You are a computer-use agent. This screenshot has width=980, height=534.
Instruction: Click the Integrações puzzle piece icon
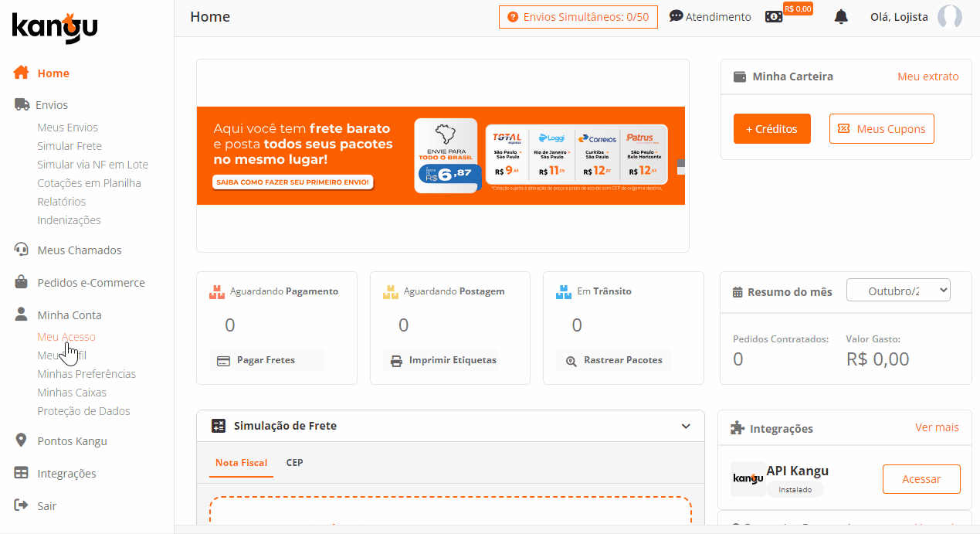738,428
